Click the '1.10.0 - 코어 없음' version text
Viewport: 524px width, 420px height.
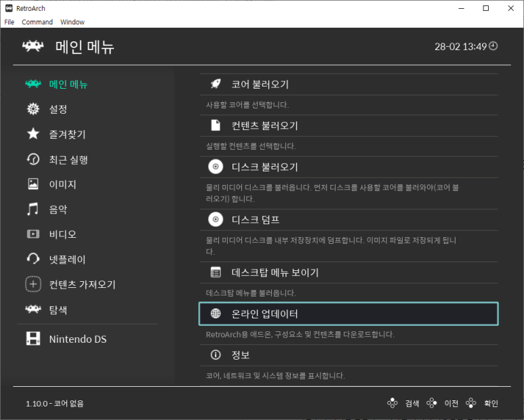tap(55, 404)
